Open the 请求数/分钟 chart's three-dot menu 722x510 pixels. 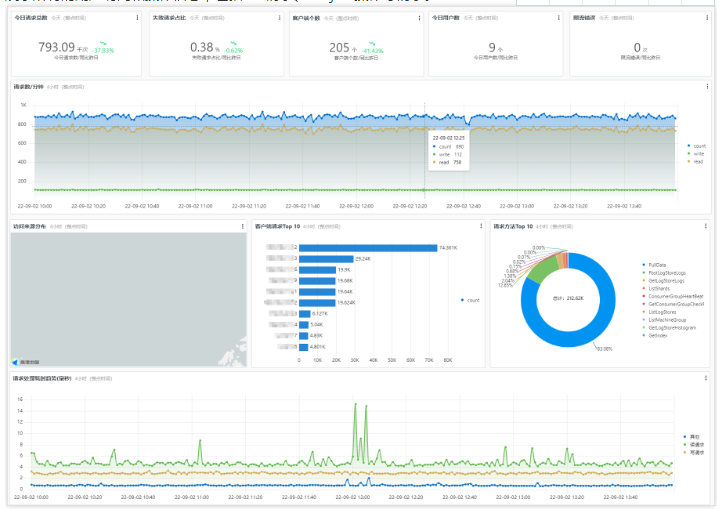[708, 87]
